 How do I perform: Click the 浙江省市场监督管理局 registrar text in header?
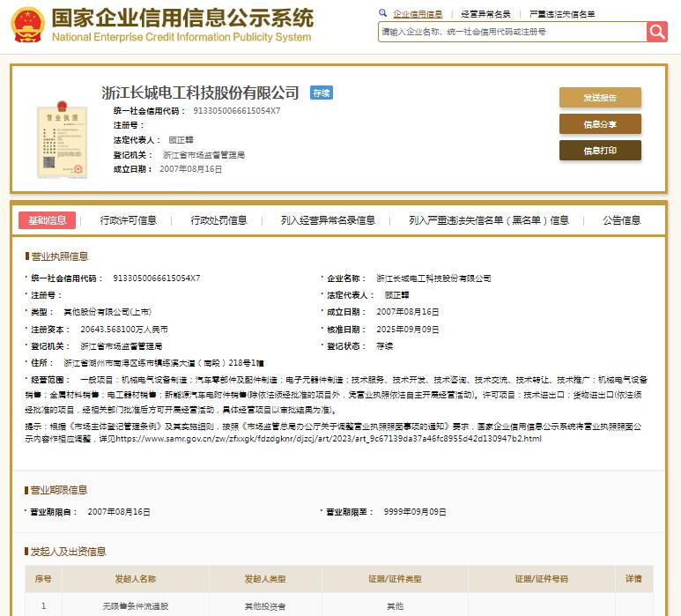[x=204, y=155]
